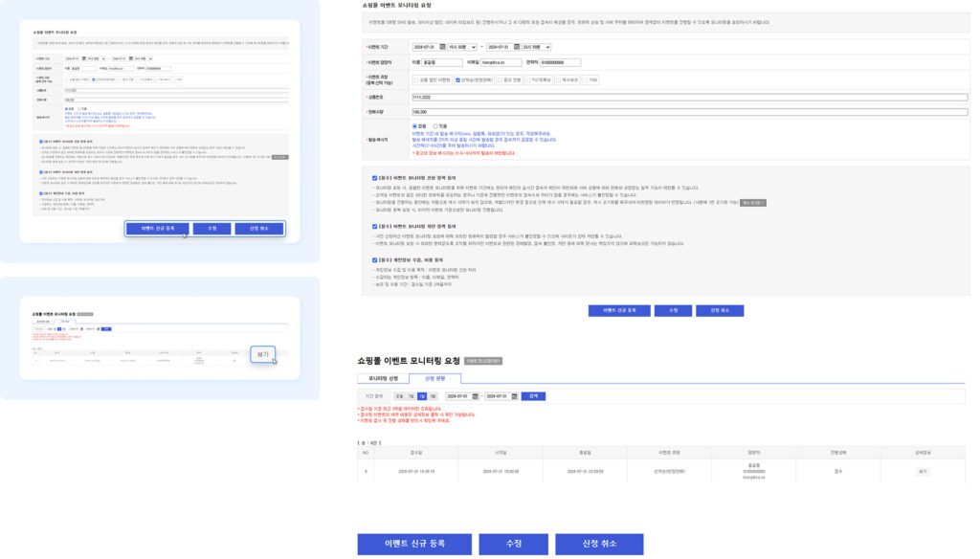Screen dimensions: 980x559
Task: Click 보기 button in the table row
Action: click(x=923, y=472)
